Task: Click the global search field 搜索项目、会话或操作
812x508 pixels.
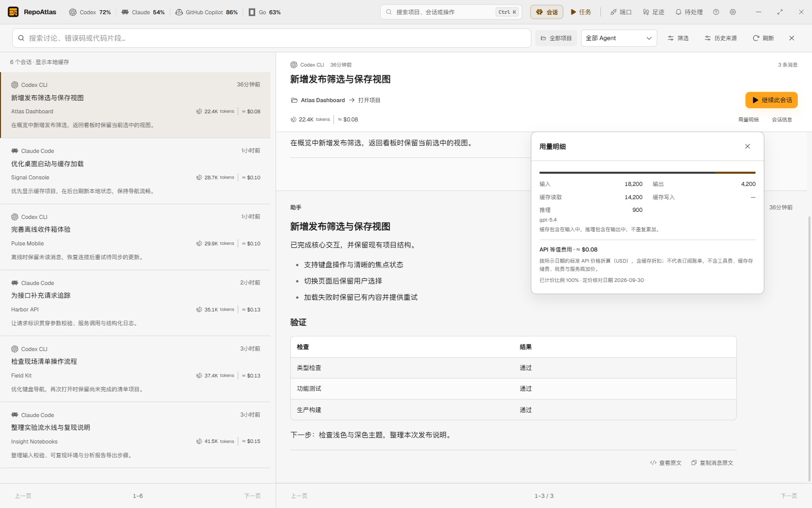Action: coord(451,12)
